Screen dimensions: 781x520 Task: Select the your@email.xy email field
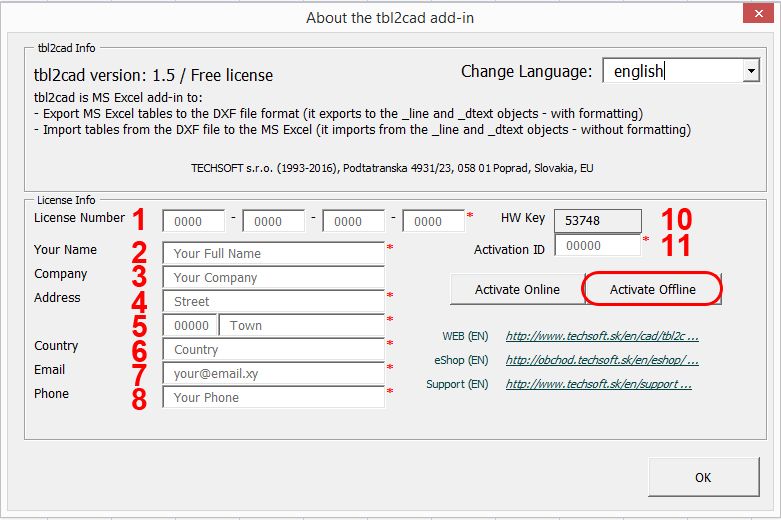coord(273,374)
